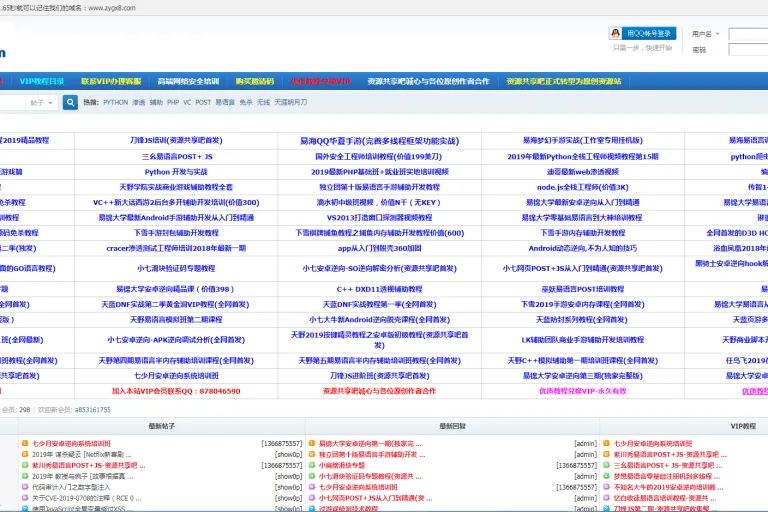The image size is (768, 512).
Task: Click the purple icon beside 小七网页POST+JS in 最新回复
Action: [x=312, y=498]
